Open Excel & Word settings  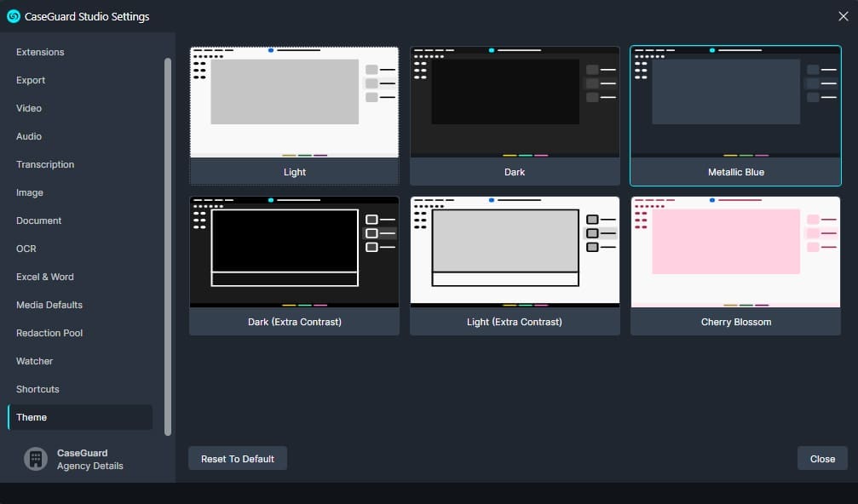[x=45, y=277]
